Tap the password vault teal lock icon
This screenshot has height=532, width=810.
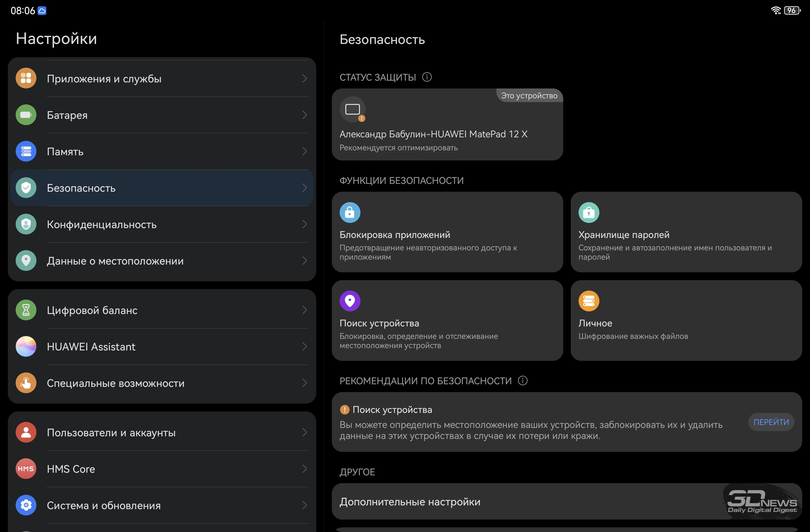click(589, 213)
